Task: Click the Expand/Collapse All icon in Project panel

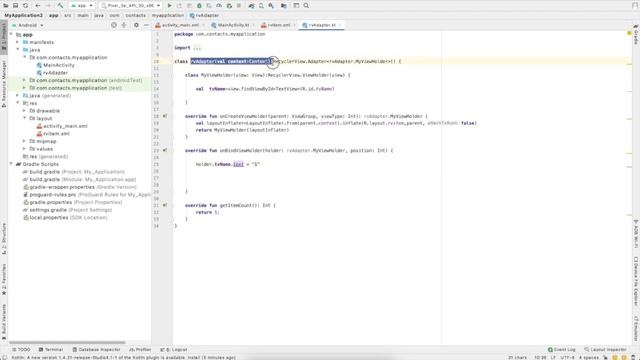Action: (x=124, y=25)
